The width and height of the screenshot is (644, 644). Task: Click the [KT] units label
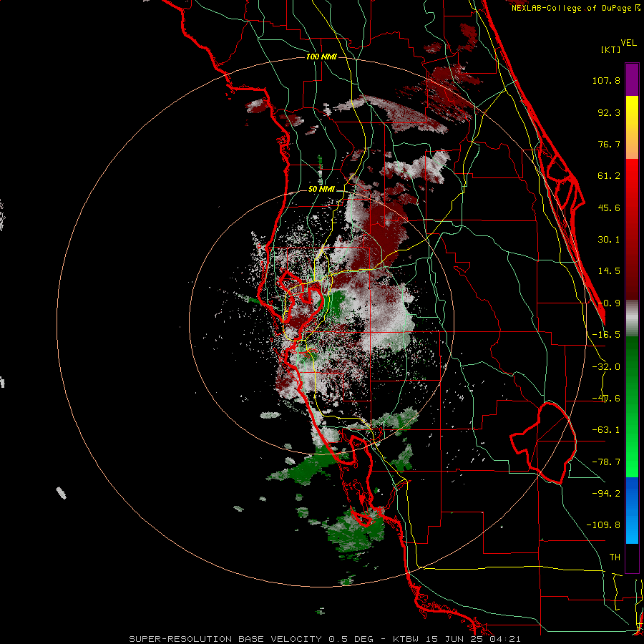611,49
